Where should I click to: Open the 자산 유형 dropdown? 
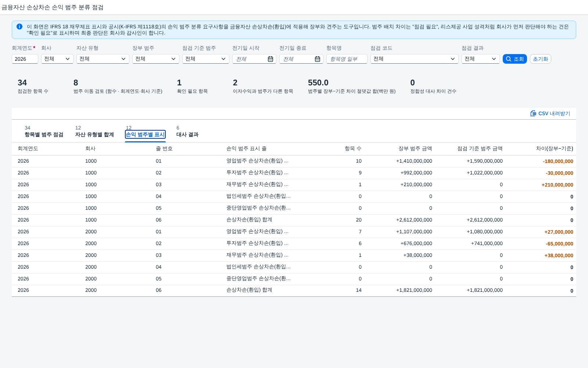103,59
